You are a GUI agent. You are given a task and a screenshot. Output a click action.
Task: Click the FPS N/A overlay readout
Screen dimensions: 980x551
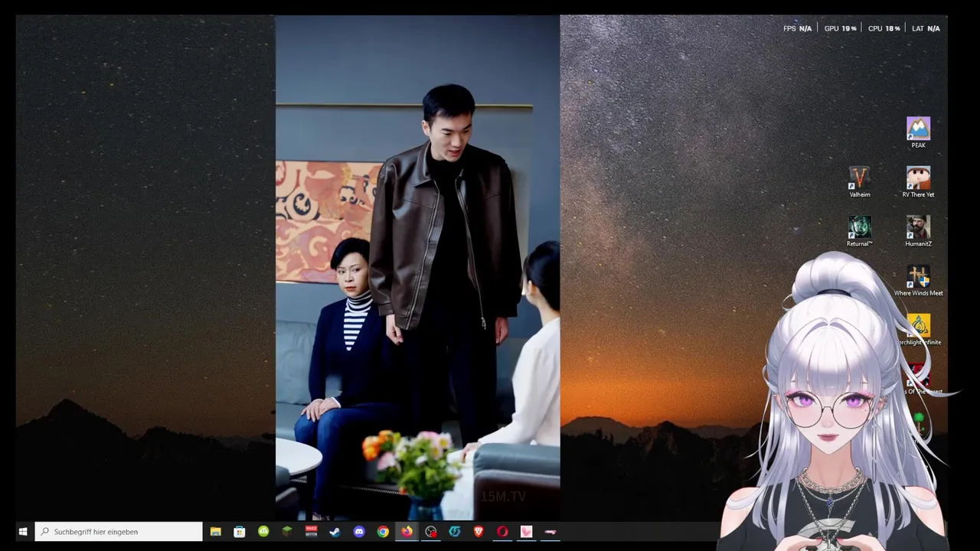pyautogui.click(x=797, y=28)
